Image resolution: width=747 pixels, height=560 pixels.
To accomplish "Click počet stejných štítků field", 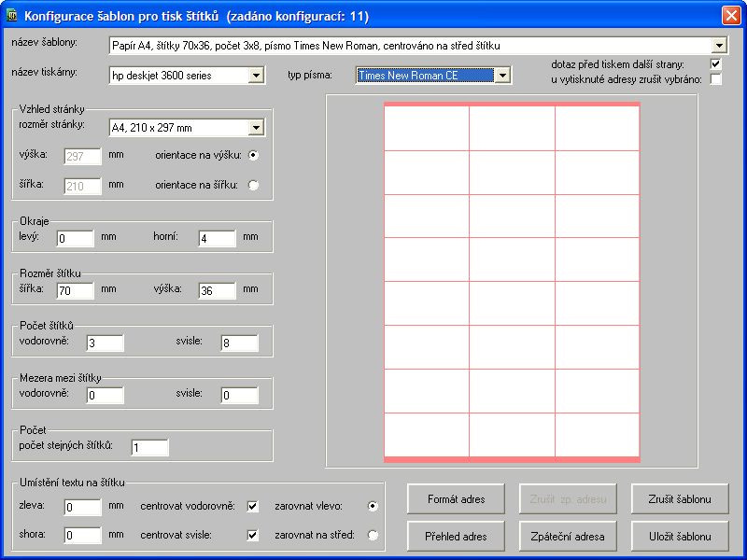I will pos(150,448).
